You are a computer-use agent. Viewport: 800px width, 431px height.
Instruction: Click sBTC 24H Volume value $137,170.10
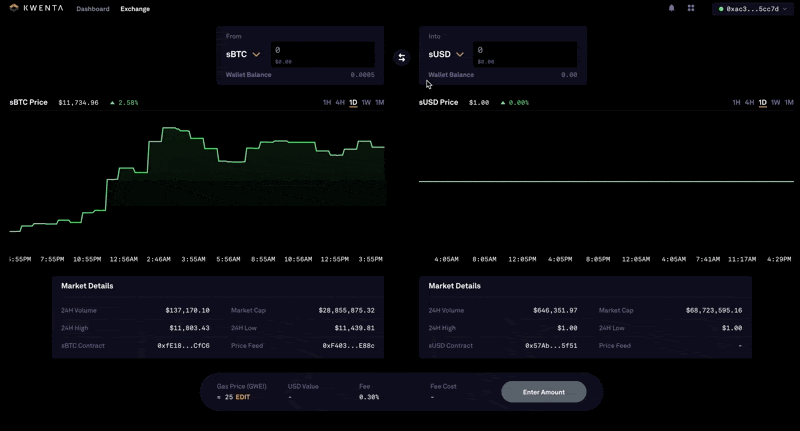pos(187,310)
